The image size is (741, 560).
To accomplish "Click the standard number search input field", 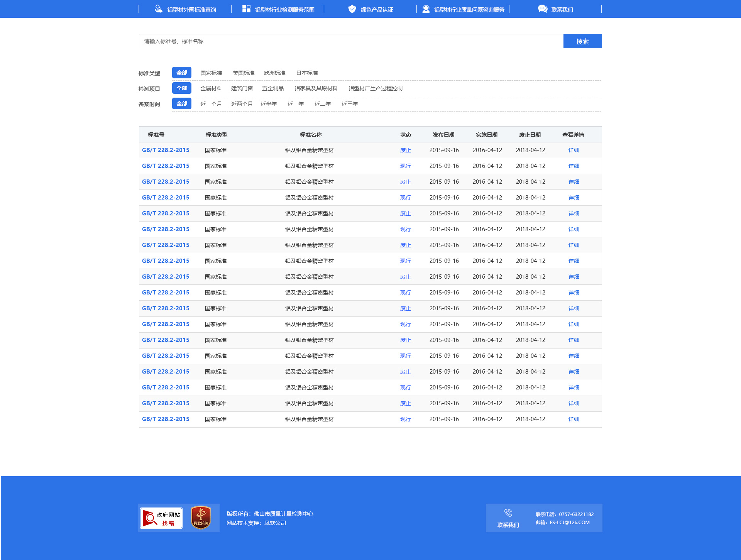I will [351, 41].
